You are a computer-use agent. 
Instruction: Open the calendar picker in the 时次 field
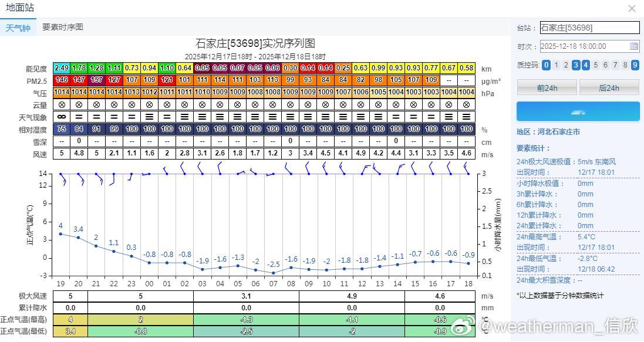(x=634, y=46)
